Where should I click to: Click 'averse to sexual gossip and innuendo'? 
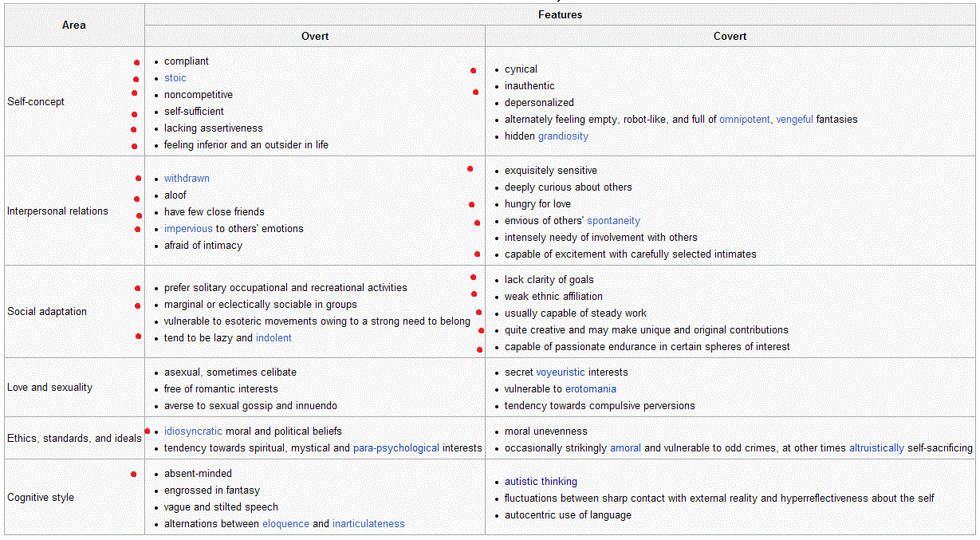click(x=251, y=406)
